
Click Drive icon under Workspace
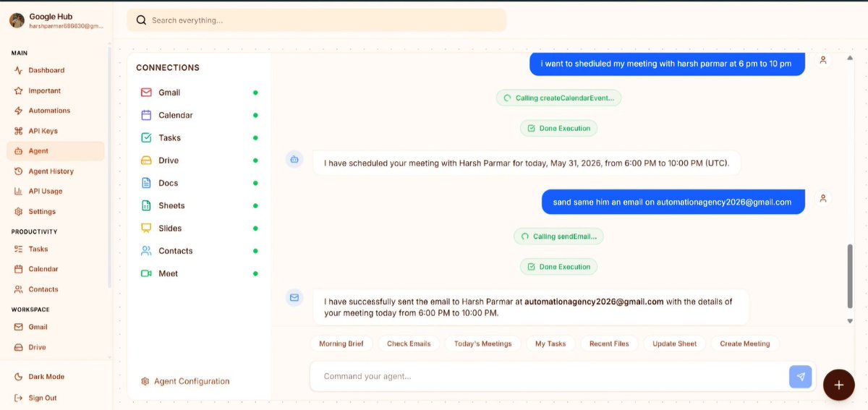[x=19, y=347]
